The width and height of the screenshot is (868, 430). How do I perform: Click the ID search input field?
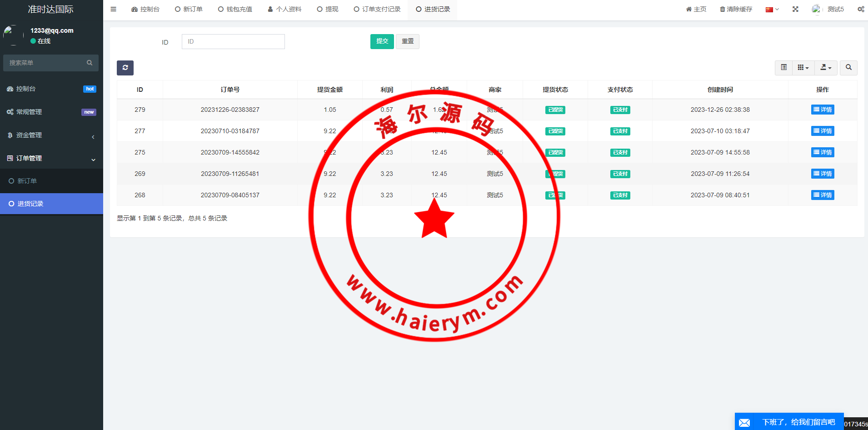(233, 41)
